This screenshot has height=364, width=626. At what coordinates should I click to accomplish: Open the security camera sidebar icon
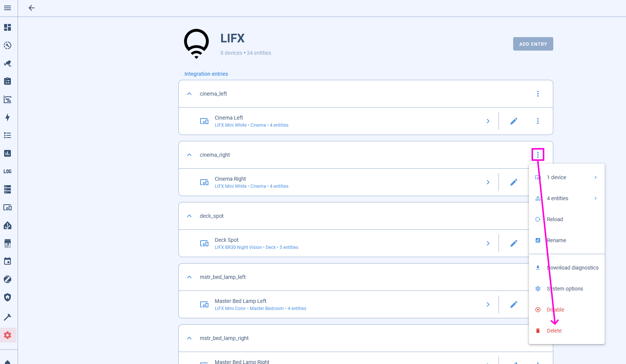[7, 63]
